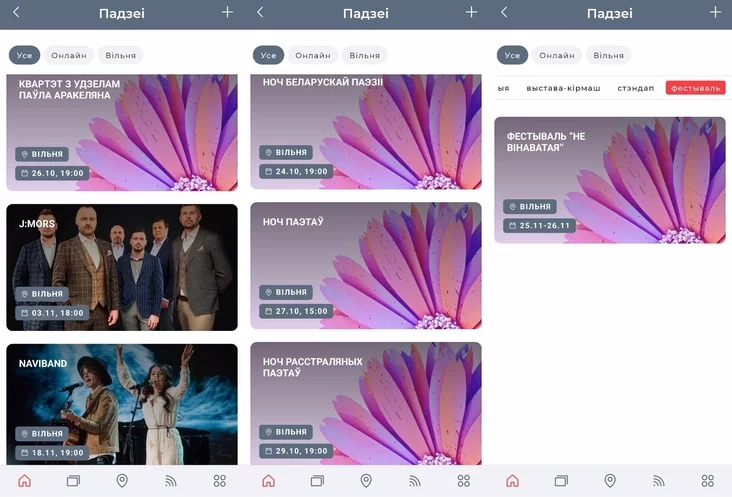This screenshot has height=497, width=732.
Task: Select 'Онлайн' filter chip on left phone
Action: [69, 55]
